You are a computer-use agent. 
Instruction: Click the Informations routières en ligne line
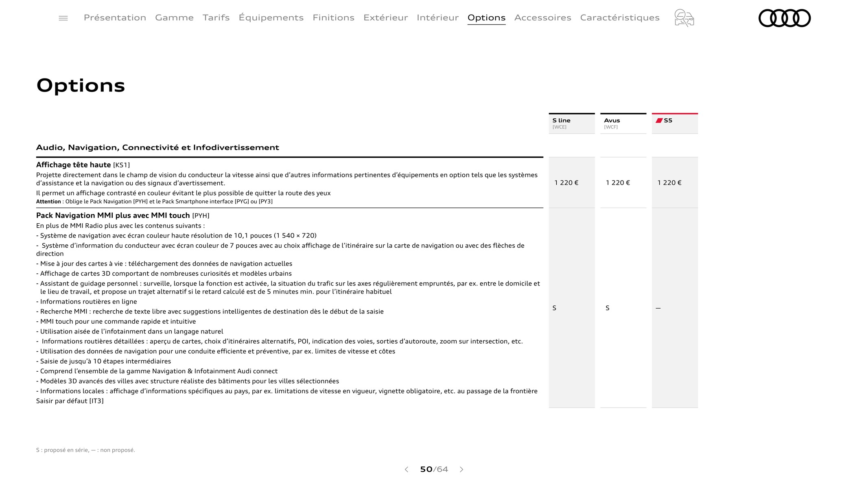(x=86, y=301)
